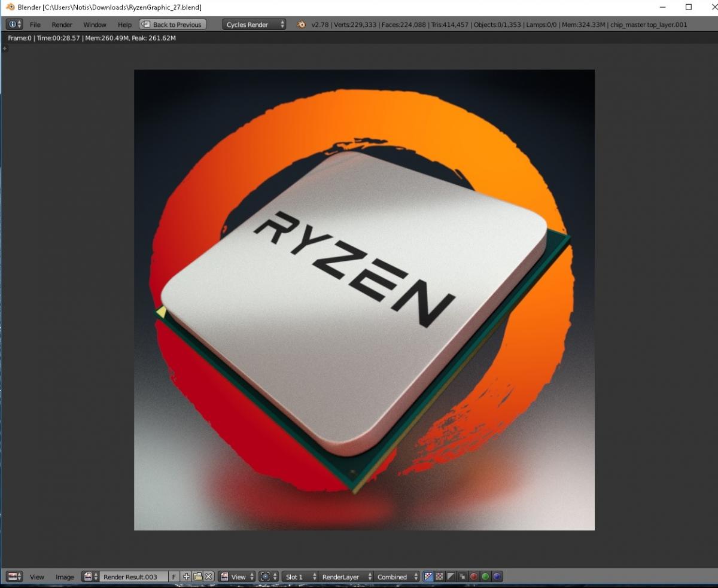
Task: Open the Cycles Render engine dropdown
Action: pos(254,25)
